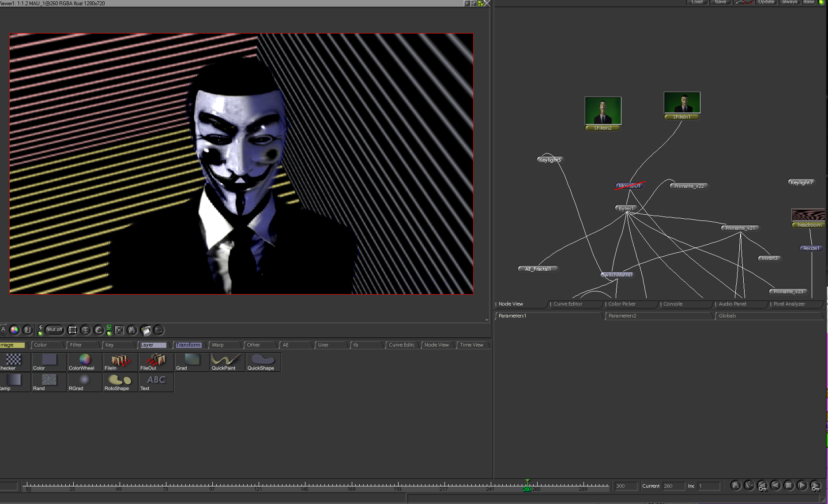Image resolution: width=828 pixels, height=504 pixels.
Task: Open the Warp tool tab
Action: click(225, 345)
